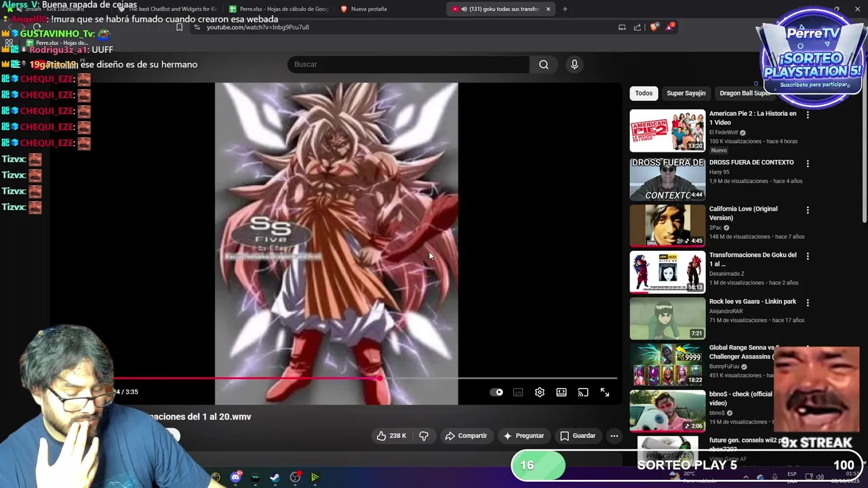
Task: Open Transformaciones De Goku title link
Action: coord(752,259)
